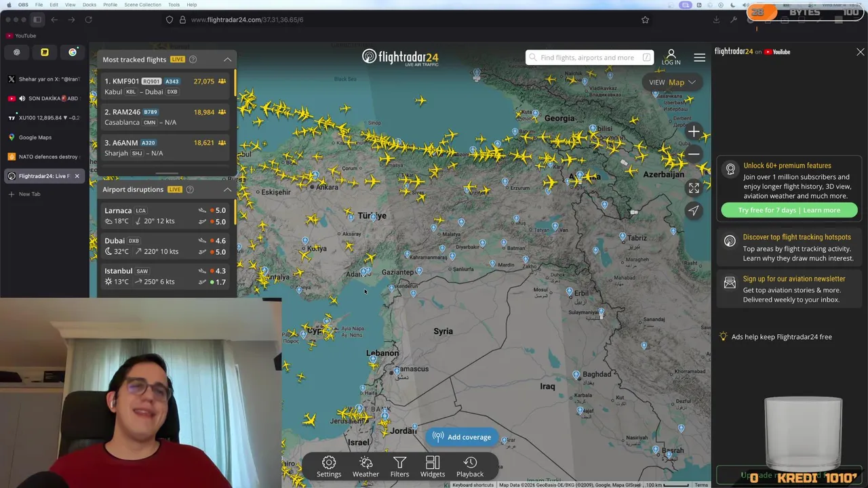The height and width of the screenshot is (488, 868).
Task: Open OBS Scene Collection menu
Action: [142, 5]
